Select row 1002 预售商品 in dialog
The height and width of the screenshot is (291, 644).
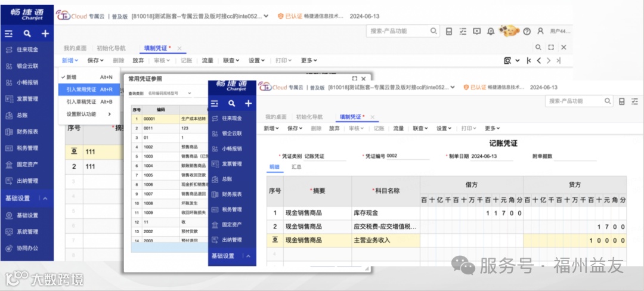click(169, 147)
